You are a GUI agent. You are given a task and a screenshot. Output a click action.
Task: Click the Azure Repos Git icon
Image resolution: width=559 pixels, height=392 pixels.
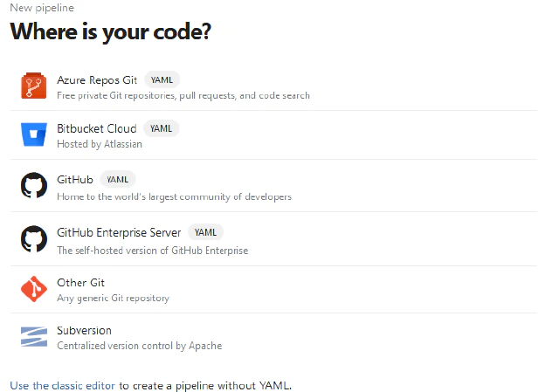click(33, 86)
